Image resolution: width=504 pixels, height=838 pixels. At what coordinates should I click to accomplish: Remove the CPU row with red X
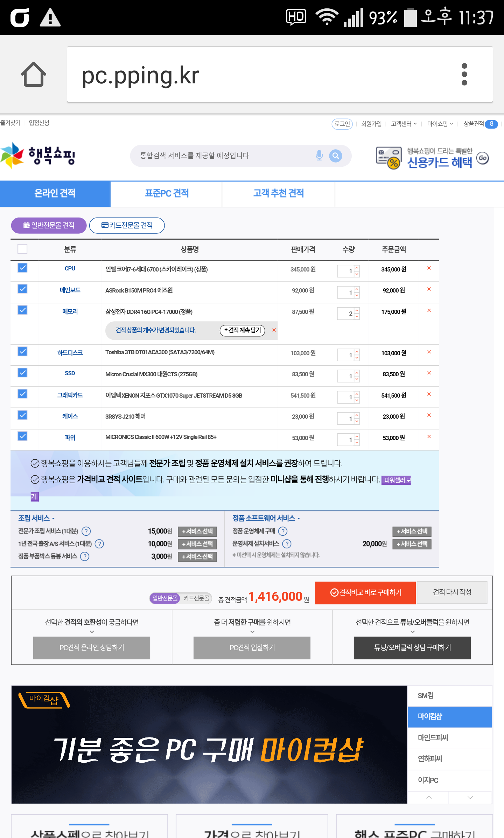pos(429,268)
